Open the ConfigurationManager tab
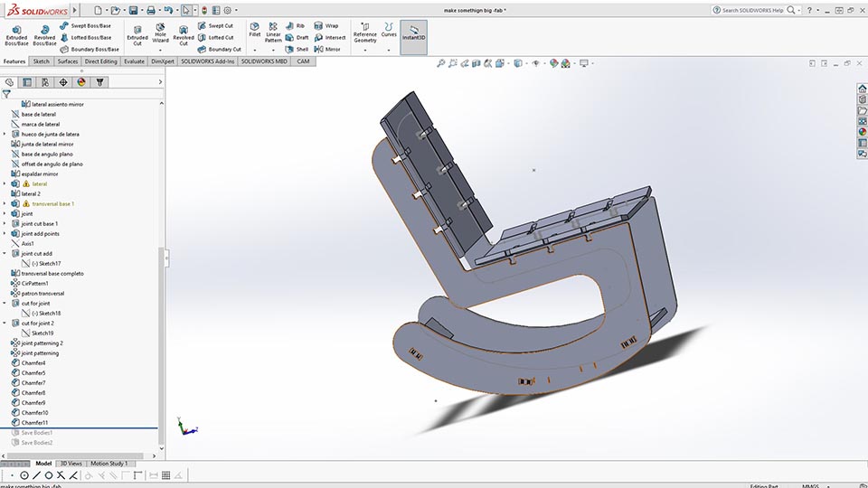This screenshot has height=488, width=868. tap(45, 82)
